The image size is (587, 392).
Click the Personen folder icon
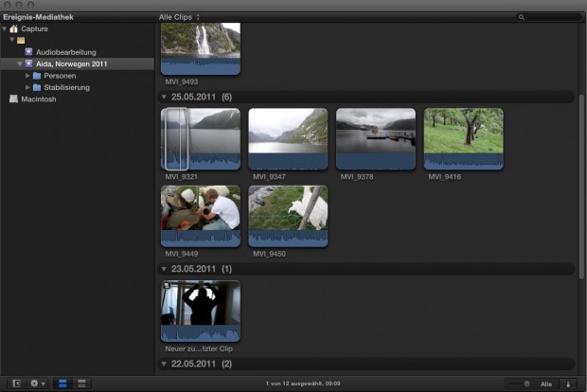tap(37, 76)
